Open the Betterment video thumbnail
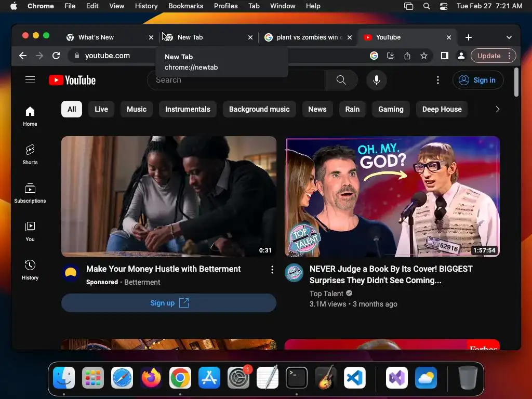The width and height of the screenshot is (532, 399). coord(169,196)
